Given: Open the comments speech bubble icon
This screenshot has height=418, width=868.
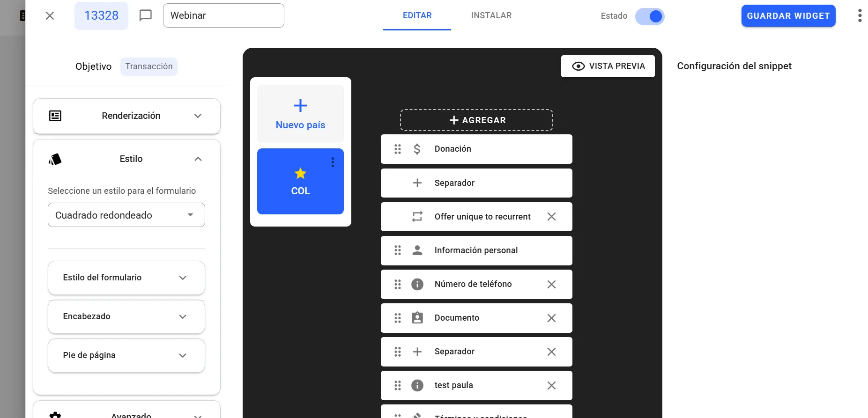Looking at the screenshot, I should [x=146, y=15].
